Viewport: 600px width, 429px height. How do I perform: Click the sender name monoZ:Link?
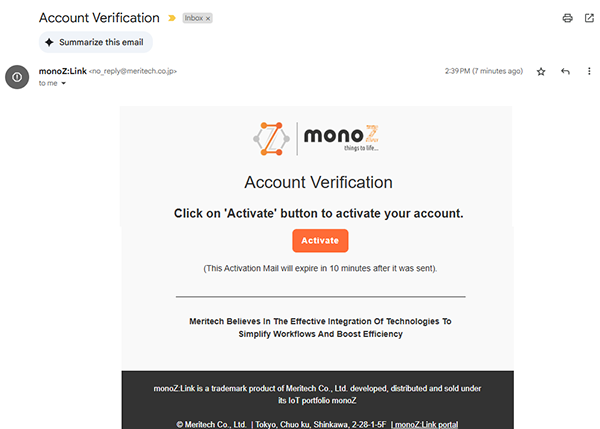coord(61,71)
